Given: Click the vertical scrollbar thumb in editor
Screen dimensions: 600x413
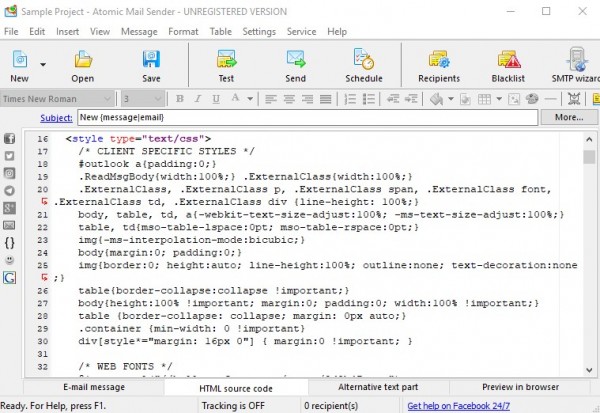Looking at the screenshot, I should (x=589, y=157).
